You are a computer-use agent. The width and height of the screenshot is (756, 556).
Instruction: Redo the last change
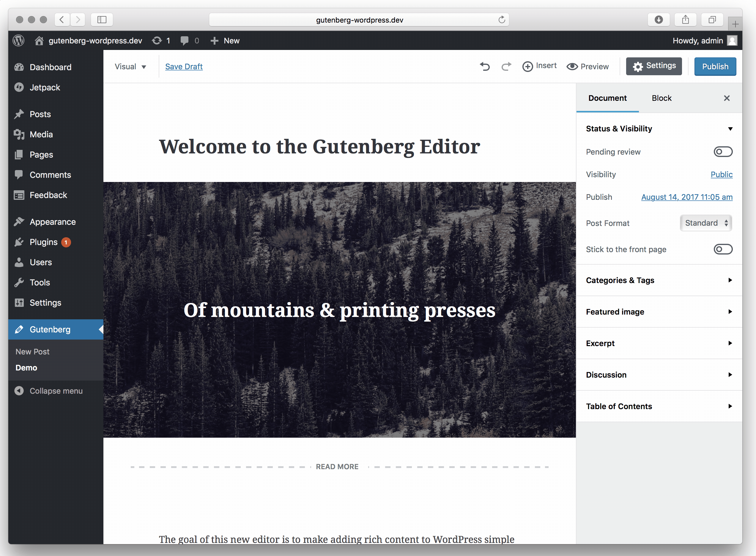click(506, 66)
